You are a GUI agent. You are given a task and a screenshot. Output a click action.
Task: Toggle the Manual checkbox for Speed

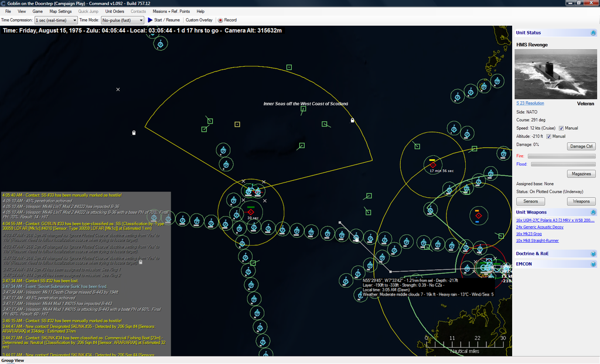tap(561, 128)
